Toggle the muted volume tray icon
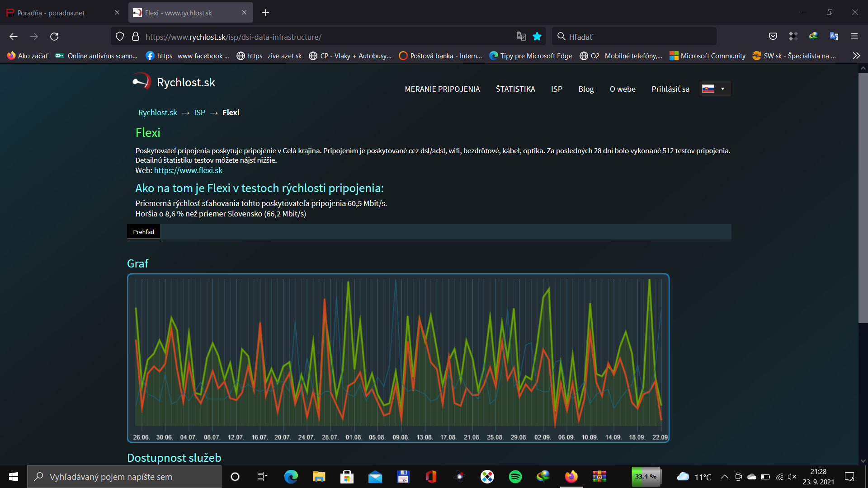 (792, 477)
